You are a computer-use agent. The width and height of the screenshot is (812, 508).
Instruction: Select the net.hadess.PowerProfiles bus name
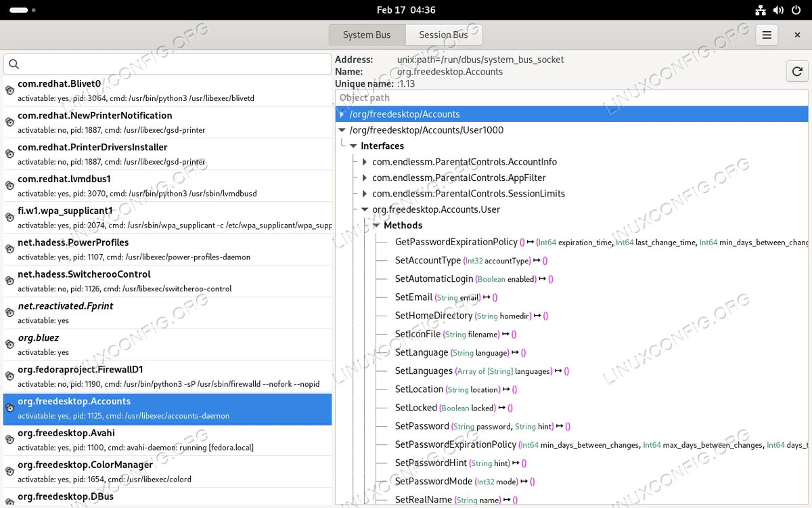pos(167,249)
